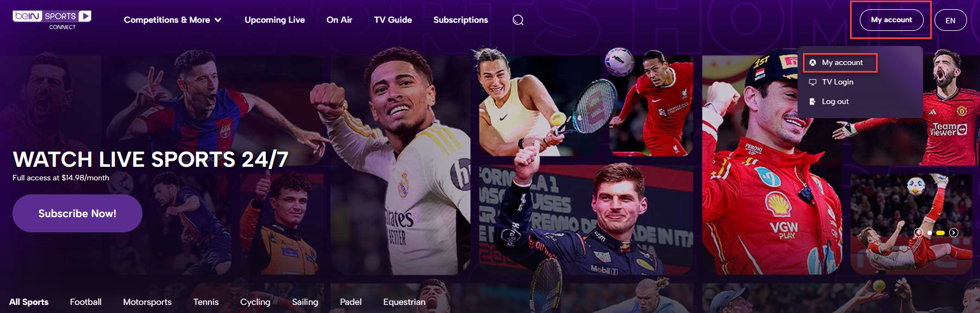Image resolution: width=980 pixels, height=313 pixels.
Task: Click the TV Login monitor icon
Action: pos(813,82)
